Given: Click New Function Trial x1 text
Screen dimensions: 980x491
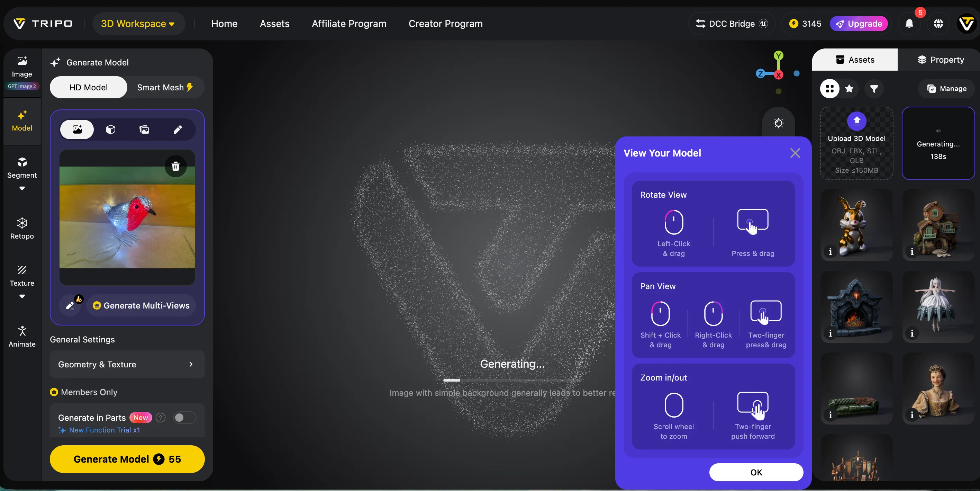Looking at the screenshot, I should pyautogui.click(x=104, y=430).
